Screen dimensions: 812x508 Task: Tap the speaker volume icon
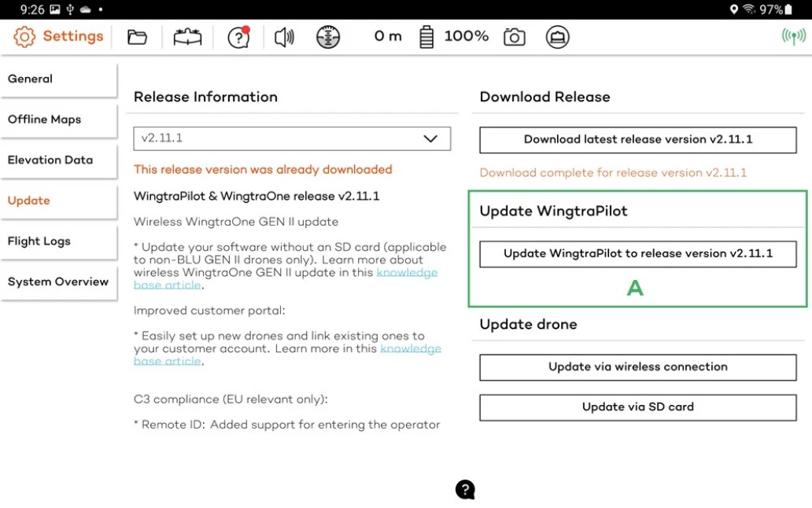[284, 37]
